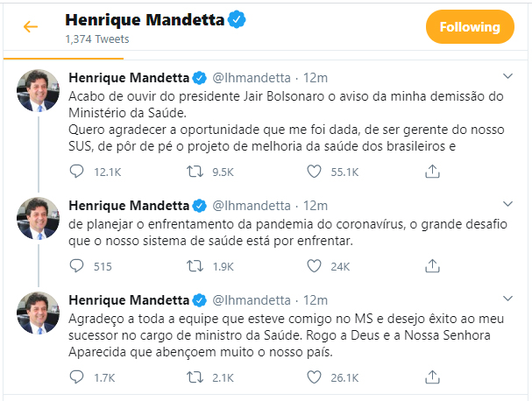Image resolution: width=532 pixels, height=401 pixels.
Task: Expand options for the coronavírus tweet
Action: (507, 206)
